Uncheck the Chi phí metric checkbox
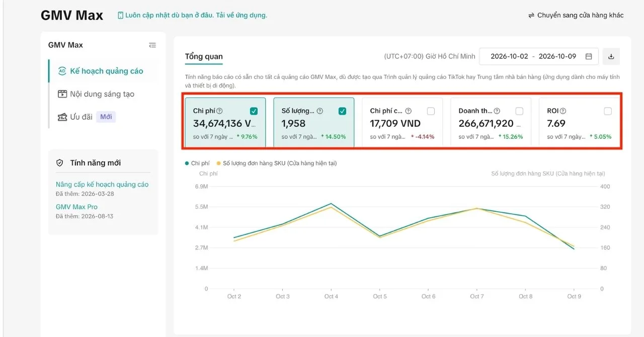644x337 pixels. pos(254,111)
